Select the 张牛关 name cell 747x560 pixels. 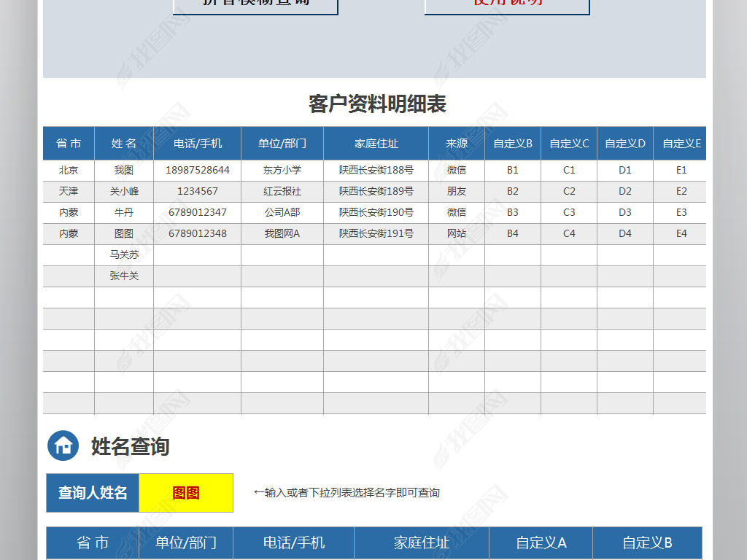tap(124, 276)
